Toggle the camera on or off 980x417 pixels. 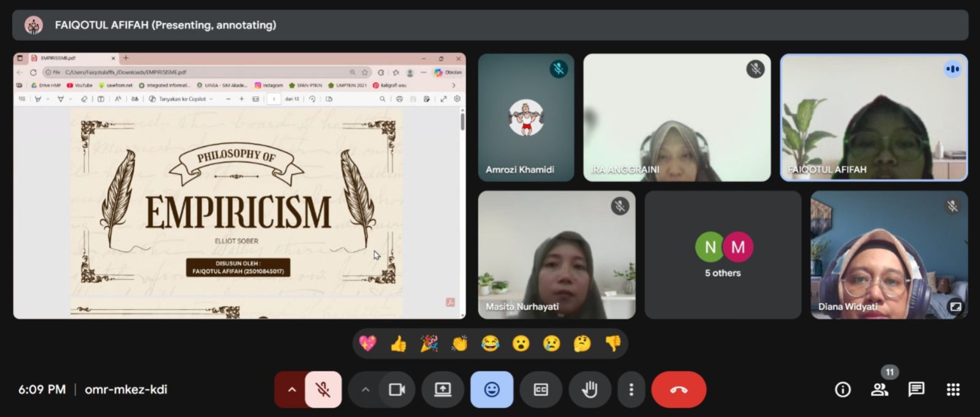tap(397, 389)
